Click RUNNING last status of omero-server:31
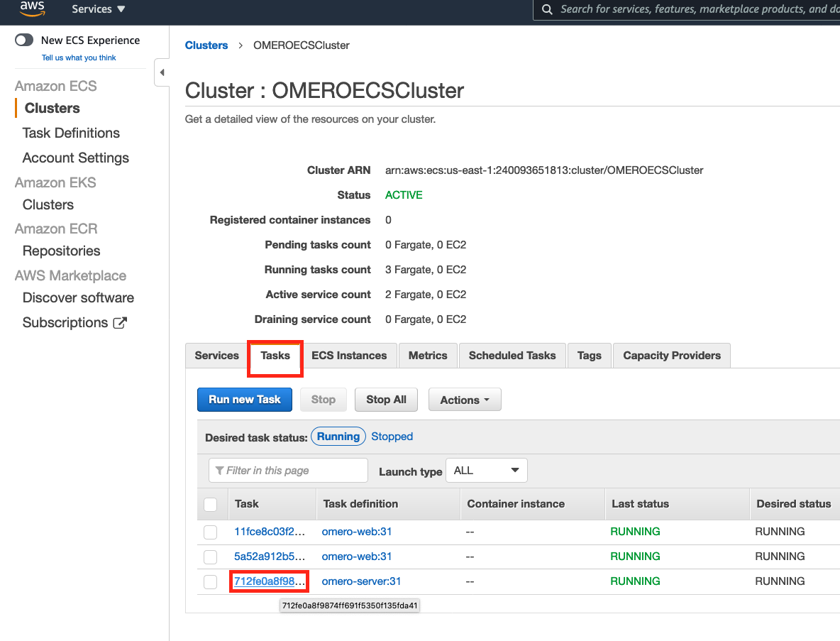Viewport: 840px width, 641px height. click(636, 581)
